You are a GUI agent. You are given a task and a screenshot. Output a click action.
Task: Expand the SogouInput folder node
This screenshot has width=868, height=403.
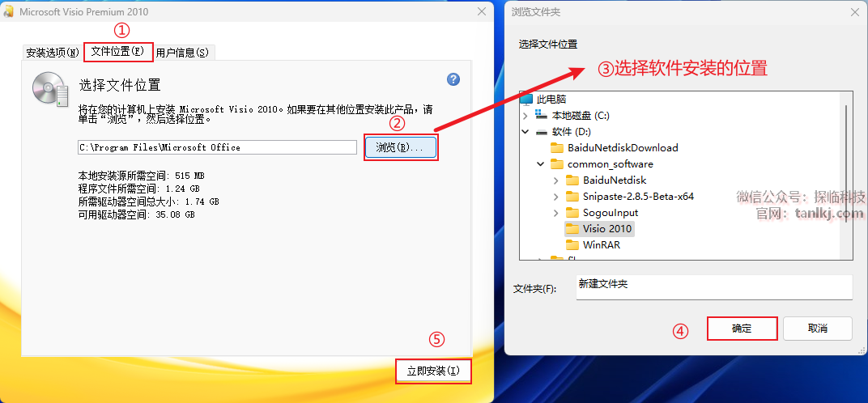pyautogui.click(x=555, y=213)
